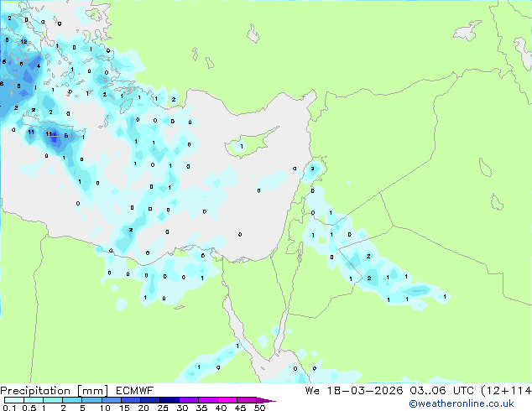
Task: Pick the 1–2 mm legend color box
Action: click(x=53, y=400)
